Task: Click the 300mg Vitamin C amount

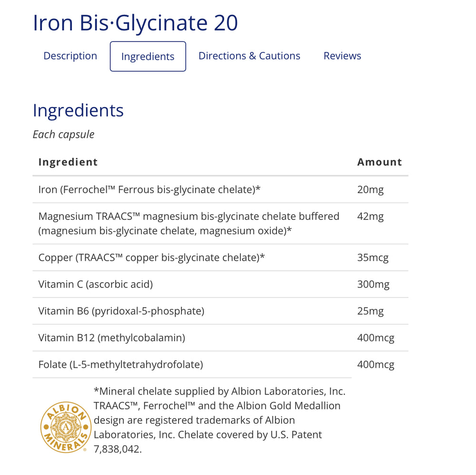Action: (x=373, y=285)
